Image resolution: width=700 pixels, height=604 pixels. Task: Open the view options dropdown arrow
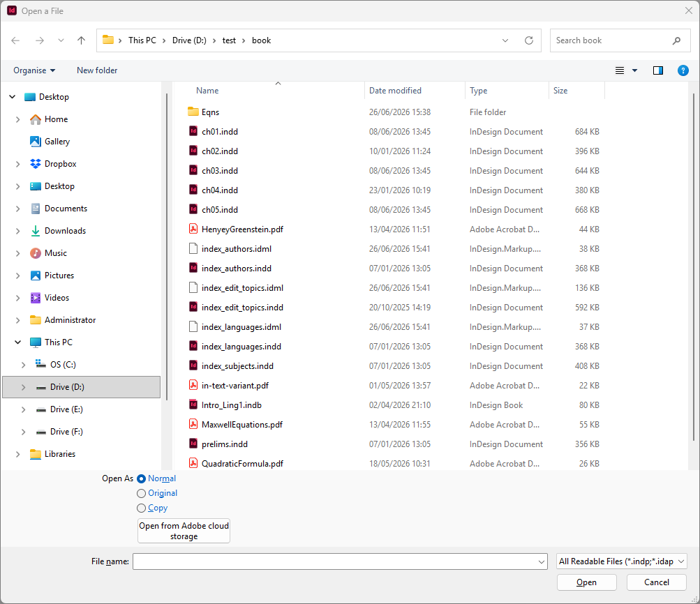(x=634, y=70)
